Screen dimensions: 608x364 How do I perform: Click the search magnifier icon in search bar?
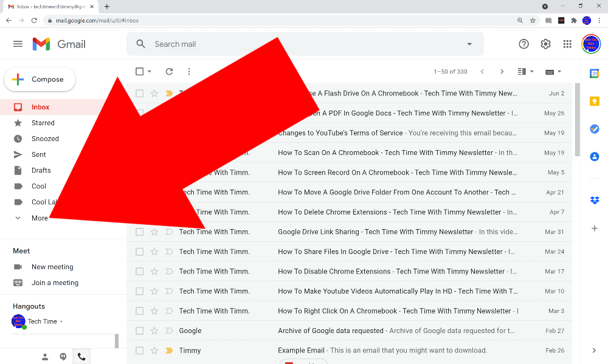click(x=141, y=44)
